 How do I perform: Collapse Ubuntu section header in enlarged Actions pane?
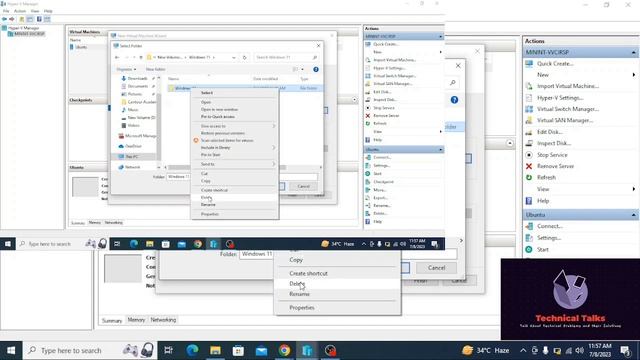pyautogui.click(x=633, y=215)
